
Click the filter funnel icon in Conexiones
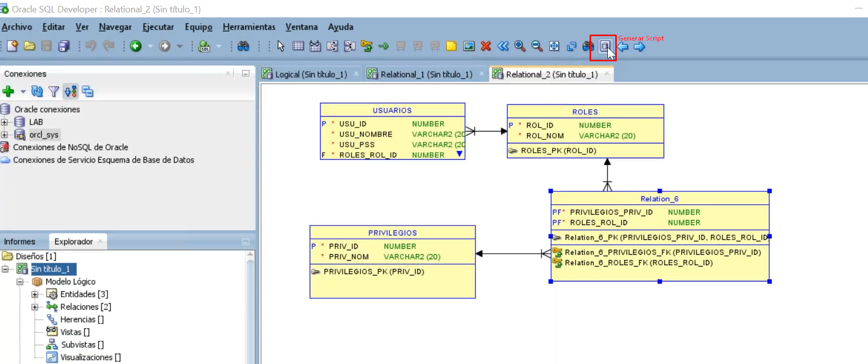53,91
